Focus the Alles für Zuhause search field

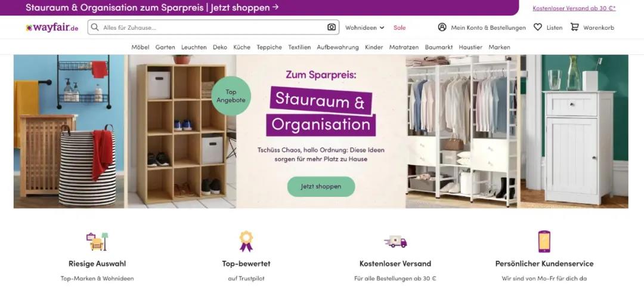click(x=213, y=27)
